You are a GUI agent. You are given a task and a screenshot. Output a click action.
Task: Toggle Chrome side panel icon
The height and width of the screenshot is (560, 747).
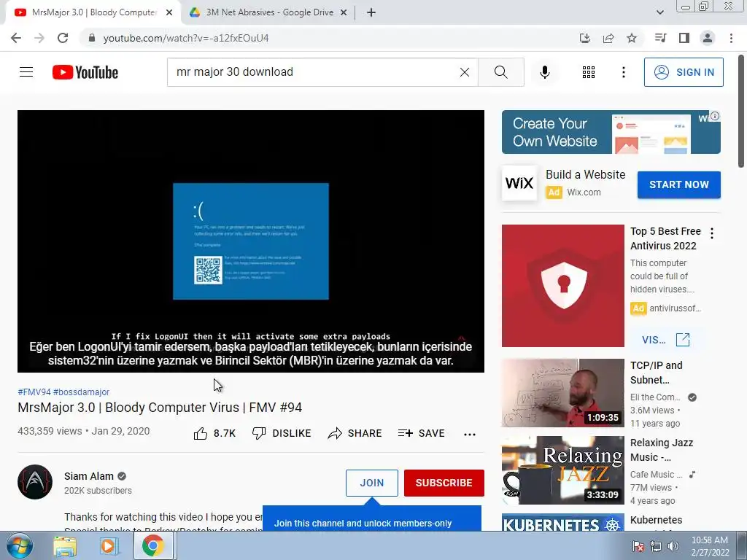[x=684, y=38]
